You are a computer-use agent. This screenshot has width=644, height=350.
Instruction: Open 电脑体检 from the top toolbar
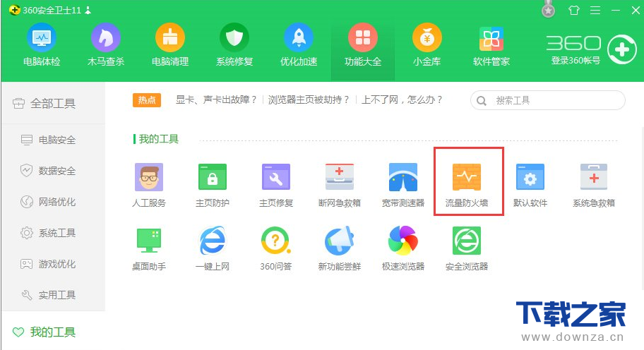click(42, 45)
